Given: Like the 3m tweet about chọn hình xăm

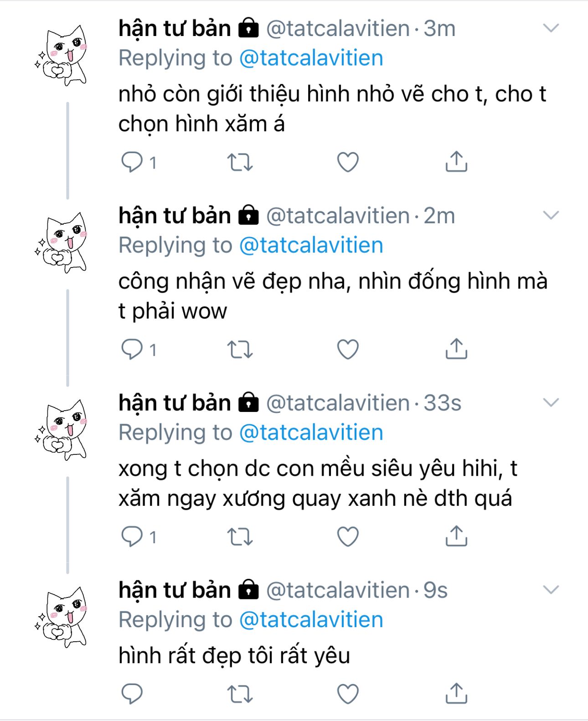Looking at the screenshot, I should click(x=348, y=162).
